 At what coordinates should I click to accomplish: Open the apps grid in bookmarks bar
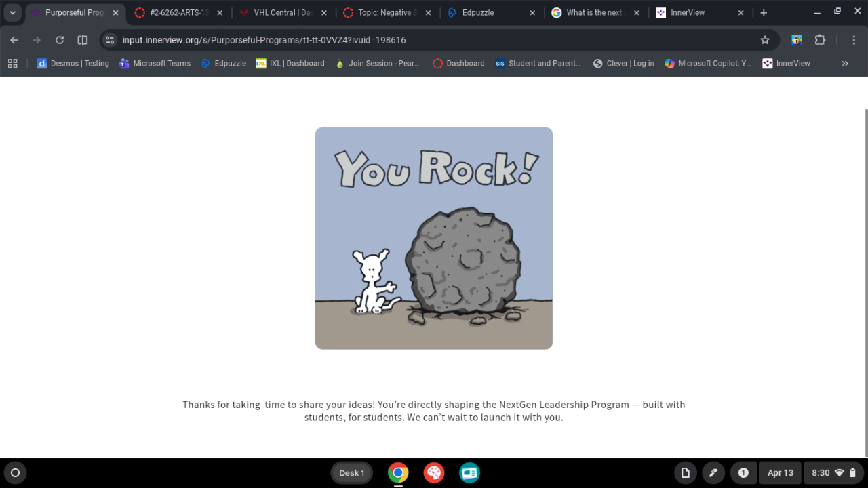(12, 63)
